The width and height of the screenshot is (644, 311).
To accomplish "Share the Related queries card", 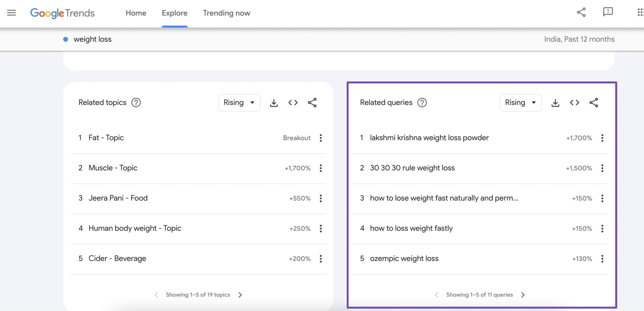I will tap(594, 102).
